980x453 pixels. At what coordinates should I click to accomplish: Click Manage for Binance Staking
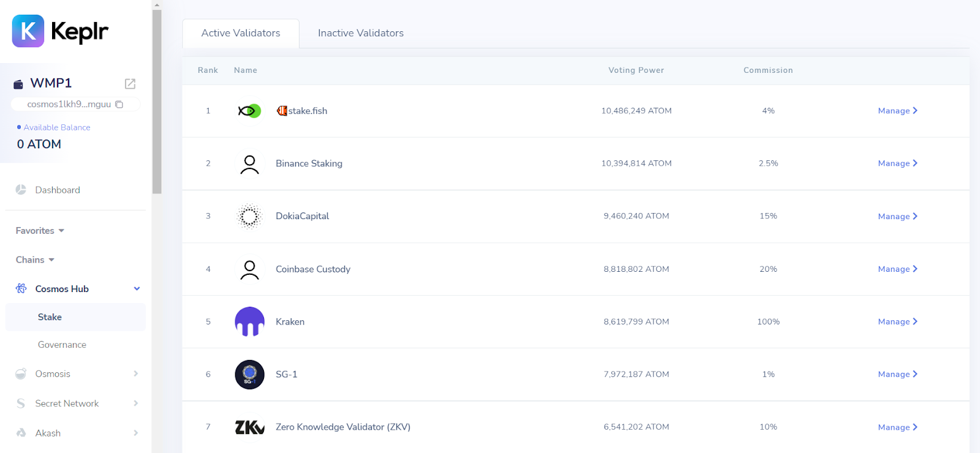(x=897, y=163)
